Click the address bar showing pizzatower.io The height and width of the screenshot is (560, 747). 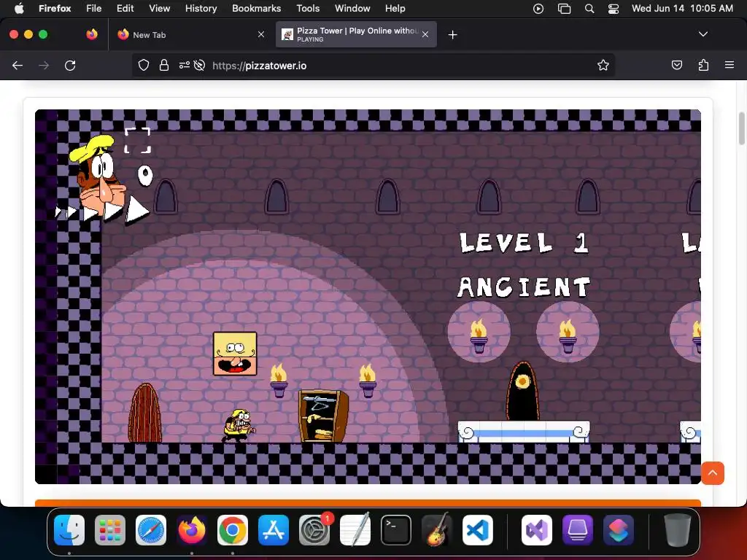373,65
